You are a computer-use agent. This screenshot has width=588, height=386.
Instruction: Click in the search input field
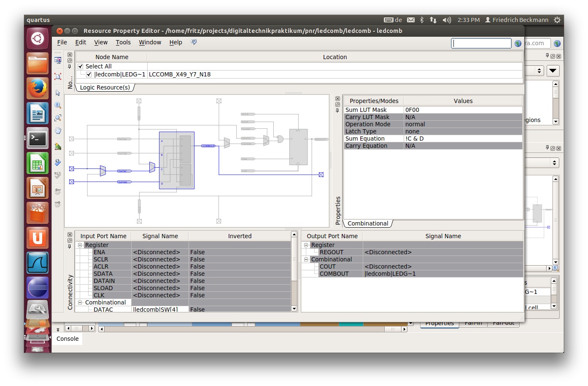click(481, 43)
